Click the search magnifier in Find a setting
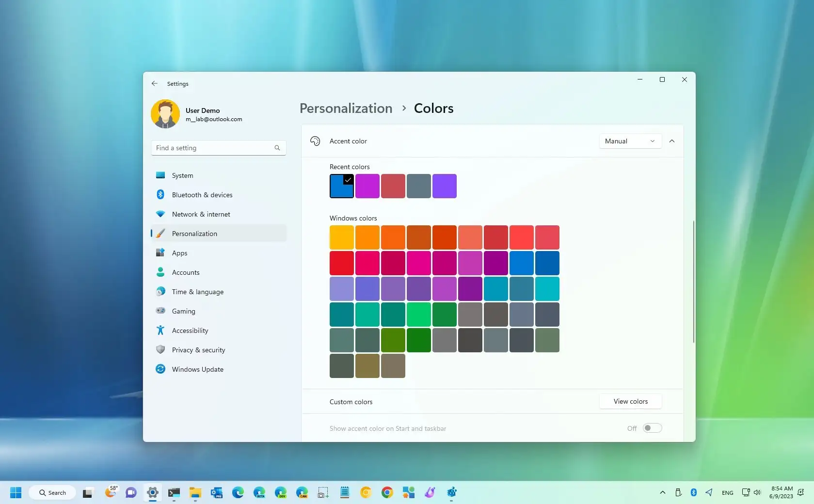814x504 pixels. coord(277,148)
